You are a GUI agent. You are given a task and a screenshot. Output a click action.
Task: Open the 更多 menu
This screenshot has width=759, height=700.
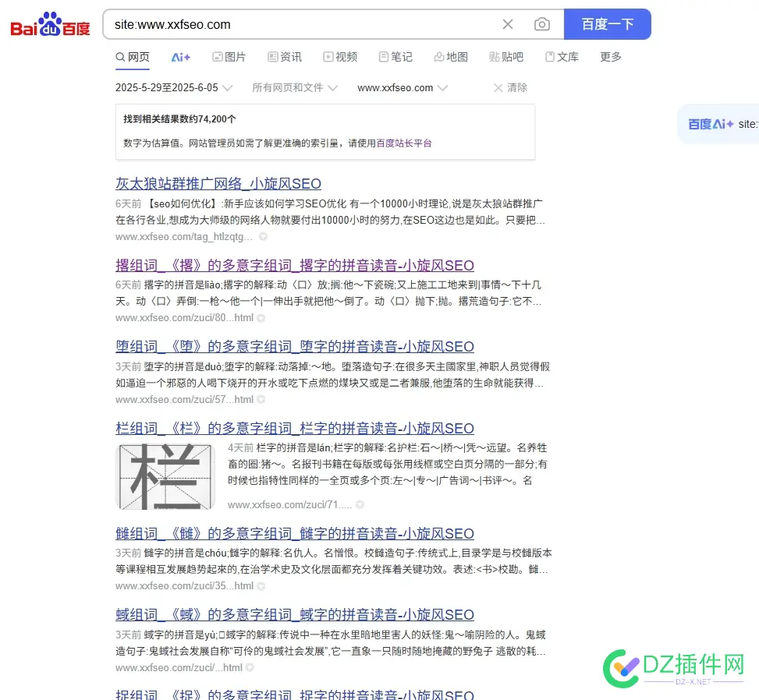click(x=610, y=57)
